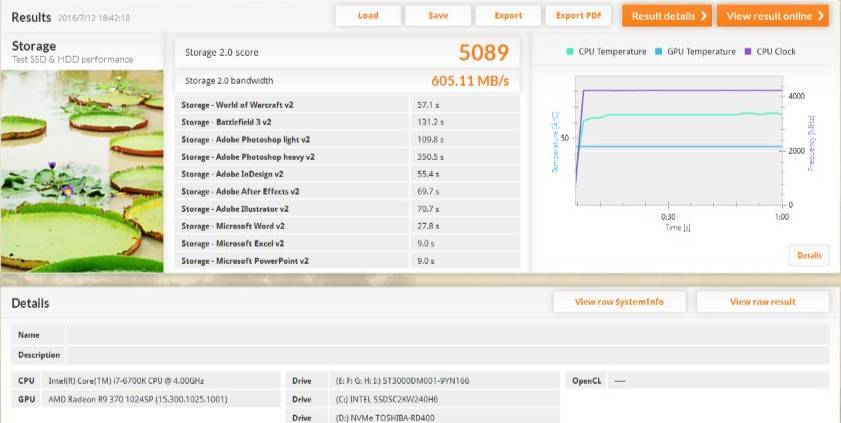Select the World of Warcraft v2 result row

pyautogui.click(x=347, y=104)
